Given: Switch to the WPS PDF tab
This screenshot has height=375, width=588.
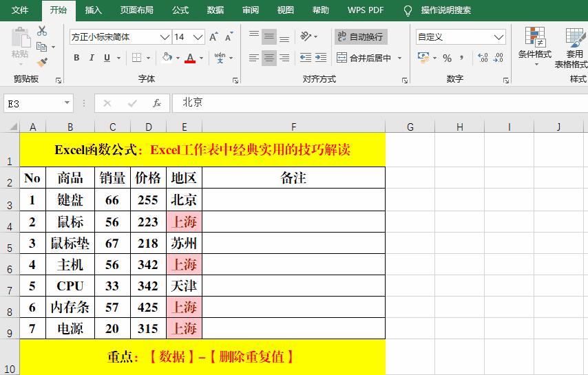Looking at the screenshot, I should click(x=366, y=10).
